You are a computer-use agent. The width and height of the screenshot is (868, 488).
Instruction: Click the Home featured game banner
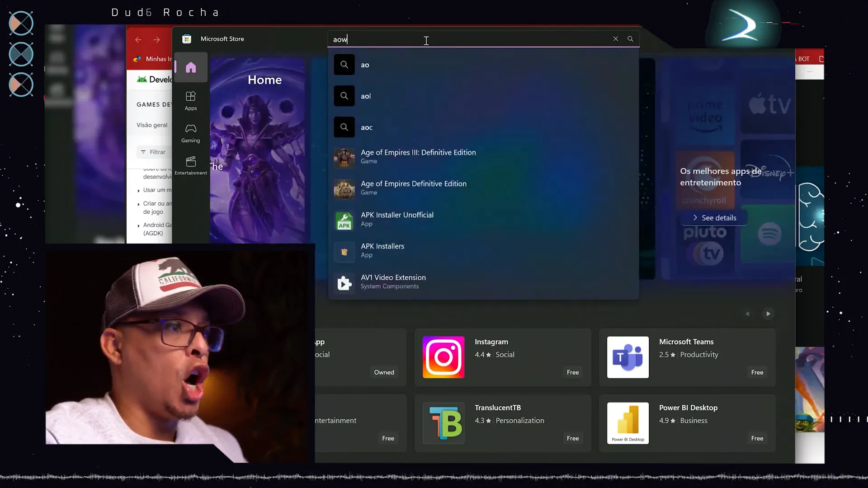click(x=258, y=151)
